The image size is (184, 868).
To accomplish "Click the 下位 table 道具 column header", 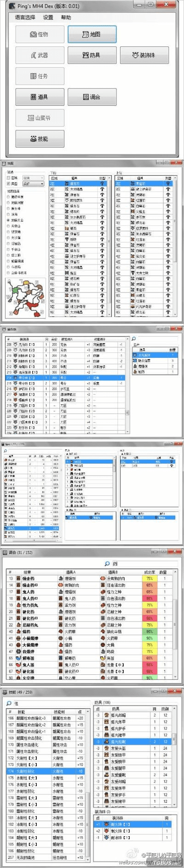I will (75, 178).
